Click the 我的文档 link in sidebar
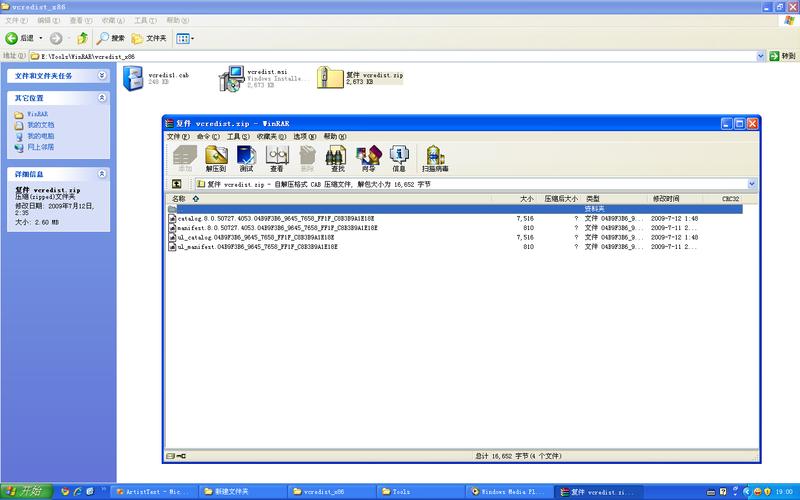The height and width of the screenshot is (500, 800). [x=40, y=125]
